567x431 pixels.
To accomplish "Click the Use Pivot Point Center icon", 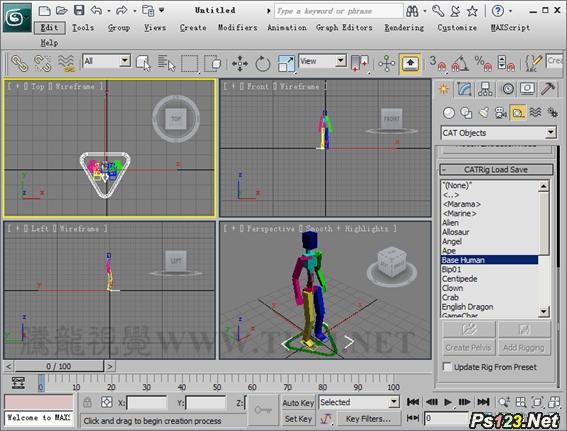I will tap(360, 63).
